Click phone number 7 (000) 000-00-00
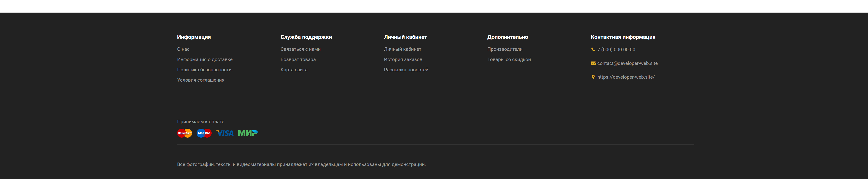Screen dimensions: 868x179 pyautogui.click(x=616, y=50)
